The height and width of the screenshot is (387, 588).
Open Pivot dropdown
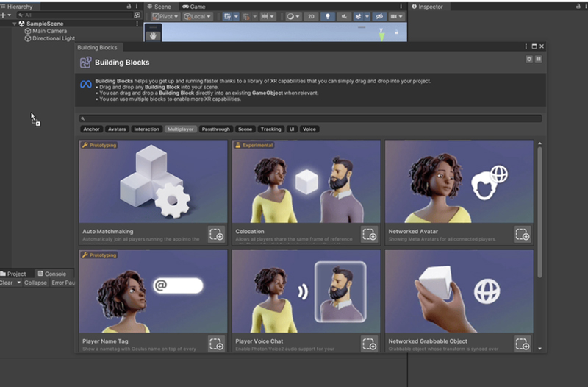(165, 16)
